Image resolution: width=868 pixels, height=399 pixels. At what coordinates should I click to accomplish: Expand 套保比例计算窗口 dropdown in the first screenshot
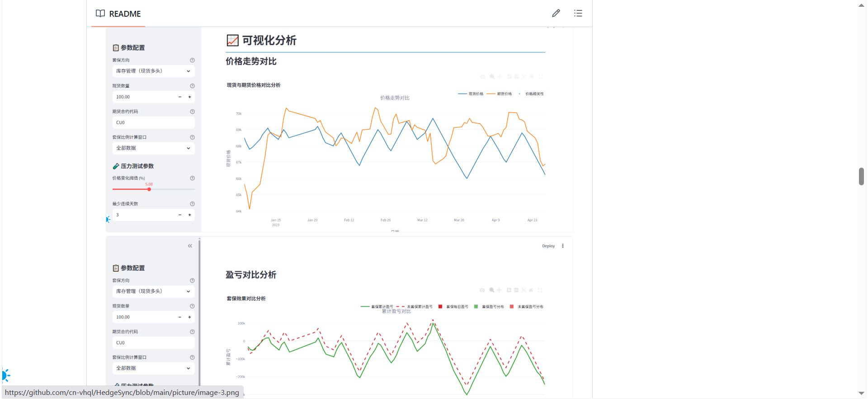[x=153, y=148]
